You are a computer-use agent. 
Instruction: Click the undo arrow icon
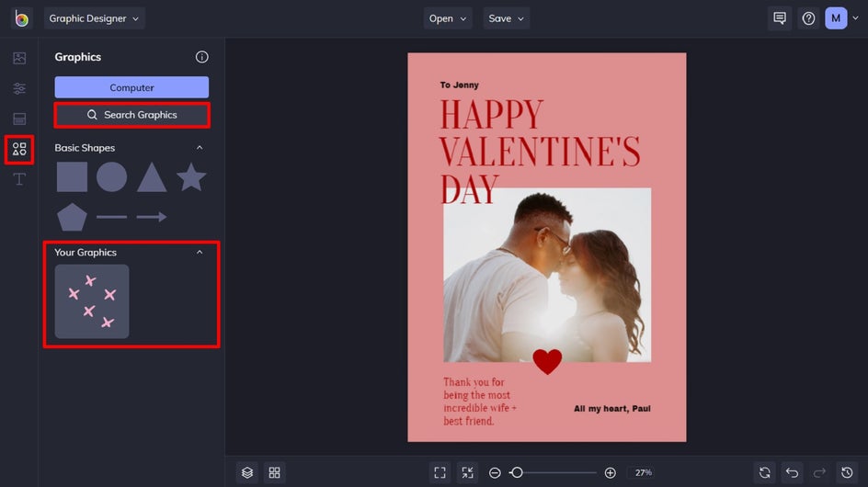pos(793,472)
